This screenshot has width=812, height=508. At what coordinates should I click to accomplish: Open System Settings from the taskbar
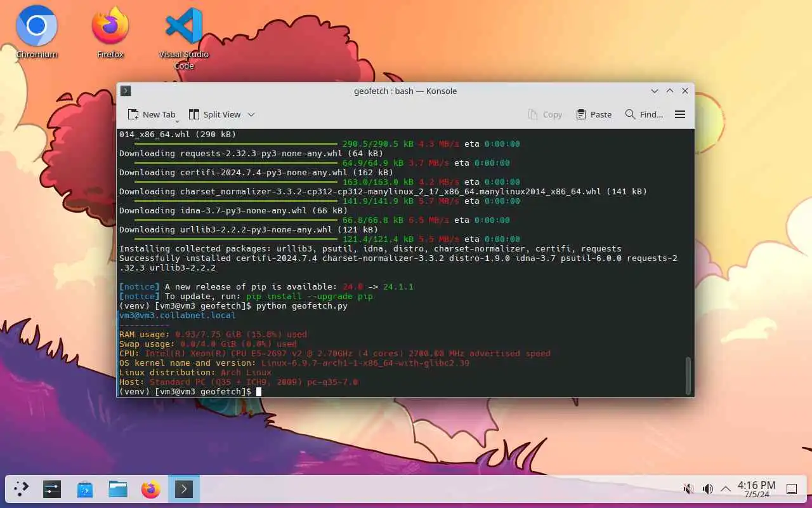[x=52, y=489]
